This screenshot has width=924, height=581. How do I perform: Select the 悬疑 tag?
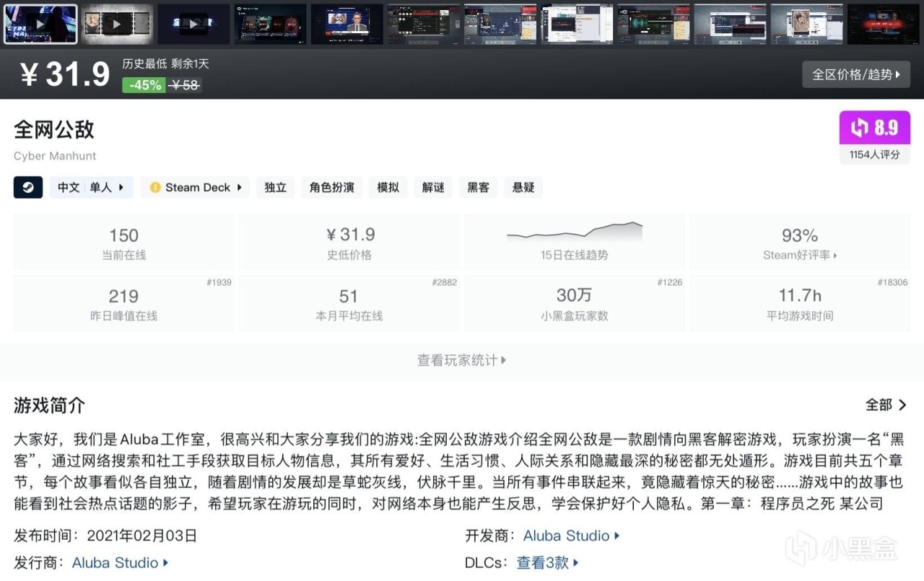(x=523, y=188)
